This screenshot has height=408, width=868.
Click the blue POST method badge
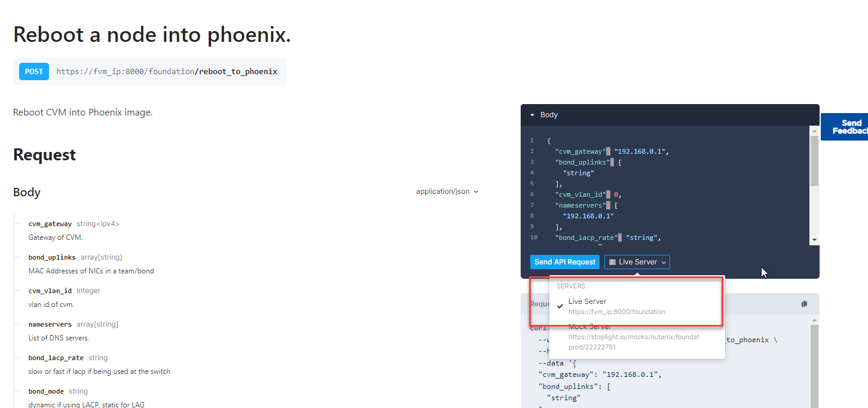pyautogui.click(x=33, y=71)
